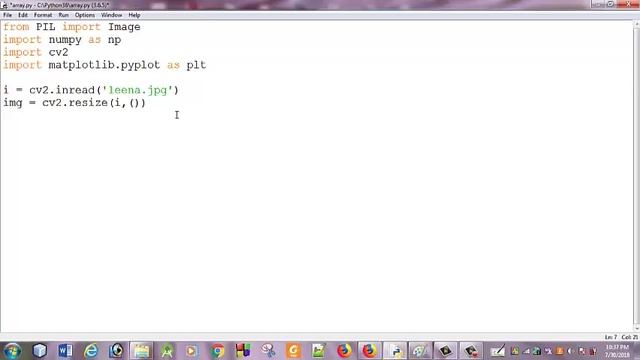Viewport: 640px width, 360px height.
Task: Open VirtualBox cube icon in taskbar
Action: click(x=40, y=351)
